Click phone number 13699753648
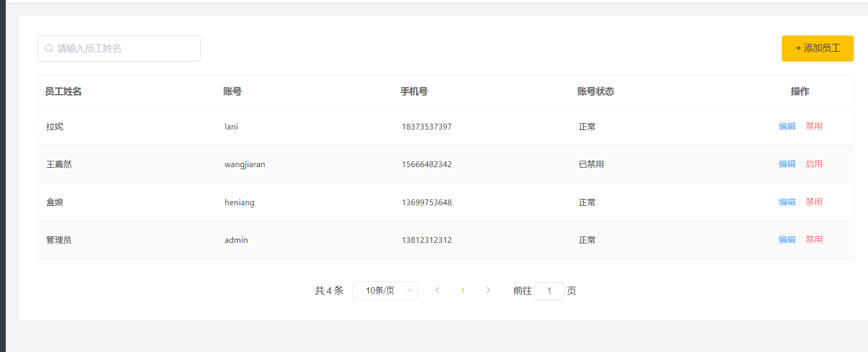Screen dimensions: 868x352 click(x=426, y=203)
